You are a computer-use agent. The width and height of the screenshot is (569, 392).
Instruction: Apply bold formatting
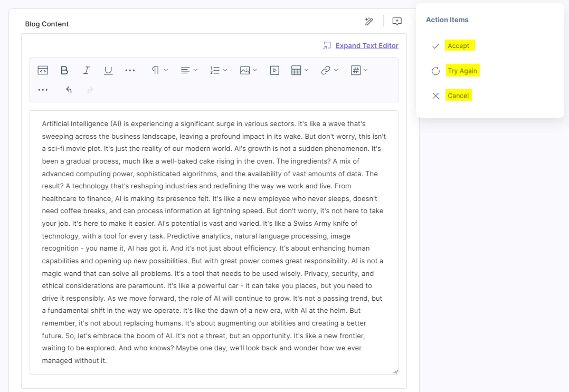(x=64, y=70)
